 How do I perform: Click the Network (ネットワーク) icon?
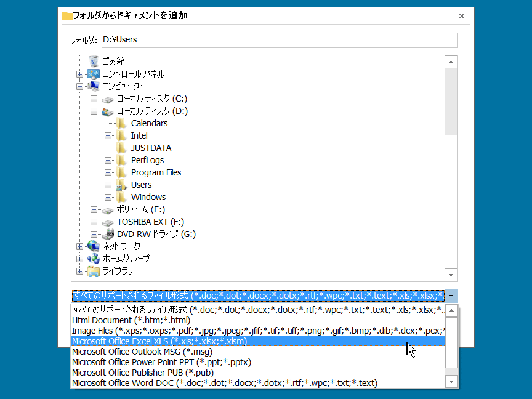pos(94,246)
